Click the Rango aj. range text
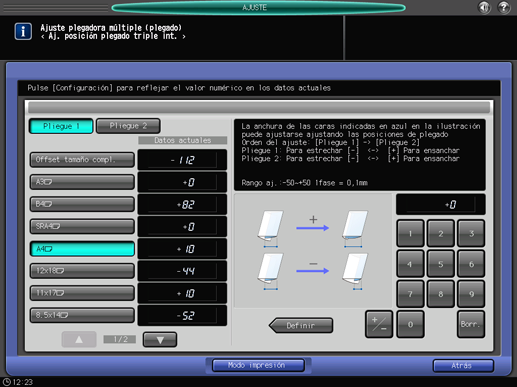Screen dimensions: 517x387 point(305,183)
